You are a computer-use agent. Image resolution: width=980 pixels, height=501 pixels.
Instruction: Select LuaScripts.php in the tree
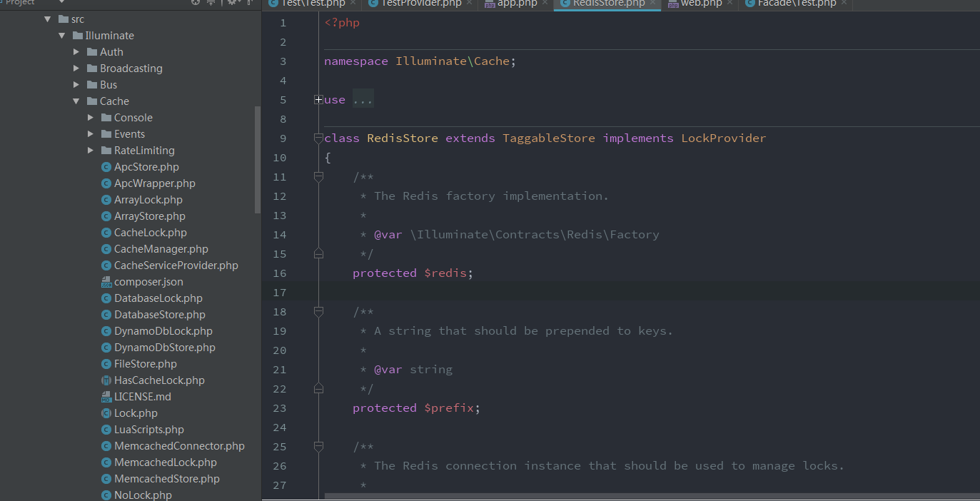pyautogui.click(x=149, y=430)
